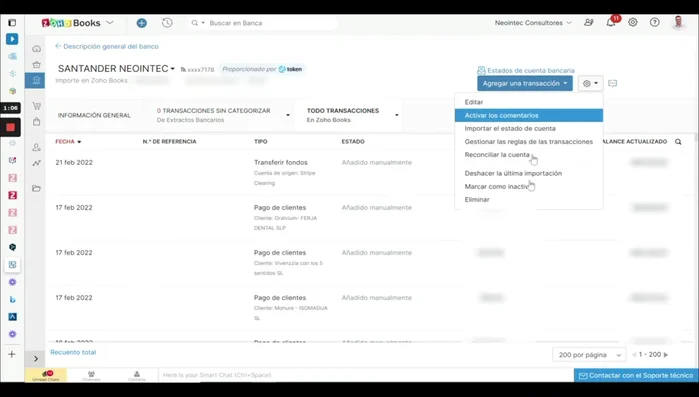Screen dimensions: 699x397
Task: Open Channels icon in bottom bar
Action: [91, 375]
